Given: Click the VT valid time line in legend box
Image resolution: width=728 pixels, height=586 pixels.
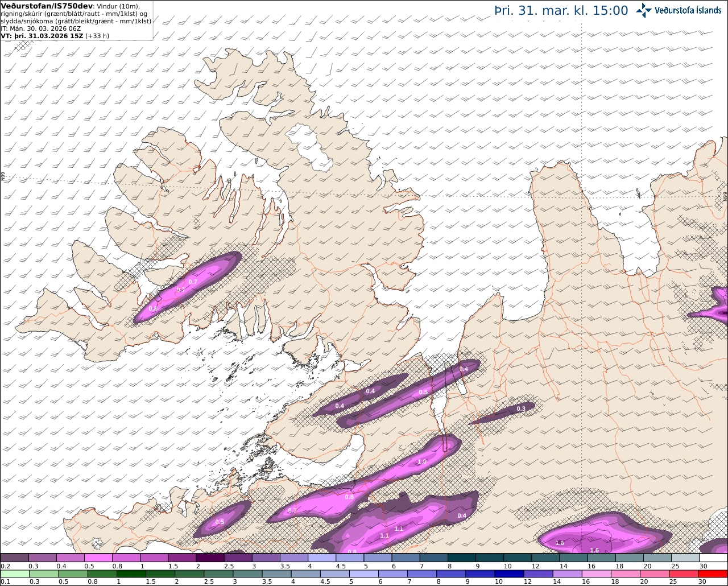Looking at the screenshot, I should tap(55, 36).
